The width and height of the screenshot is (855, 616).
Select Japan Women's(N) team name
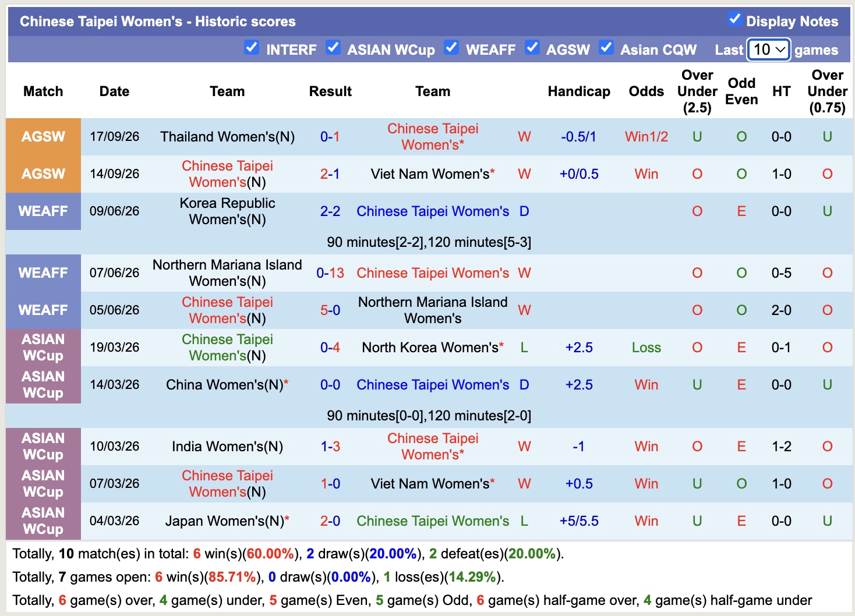click(228, 521)
